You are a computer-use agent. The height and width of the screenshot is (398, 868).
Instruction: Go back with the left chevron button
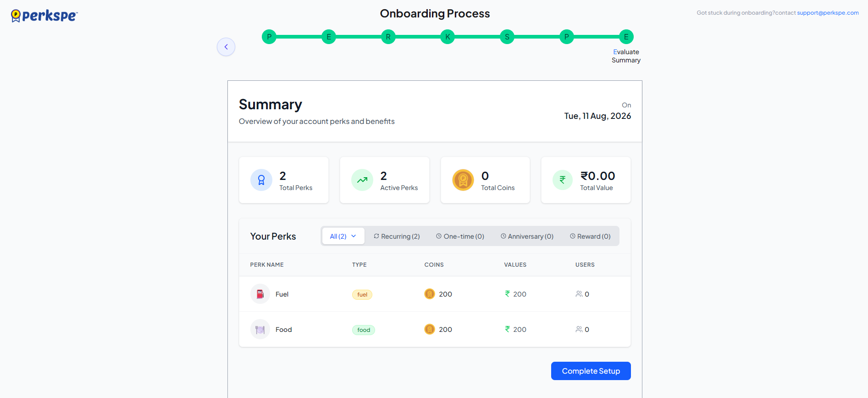[x=226, y=47]
